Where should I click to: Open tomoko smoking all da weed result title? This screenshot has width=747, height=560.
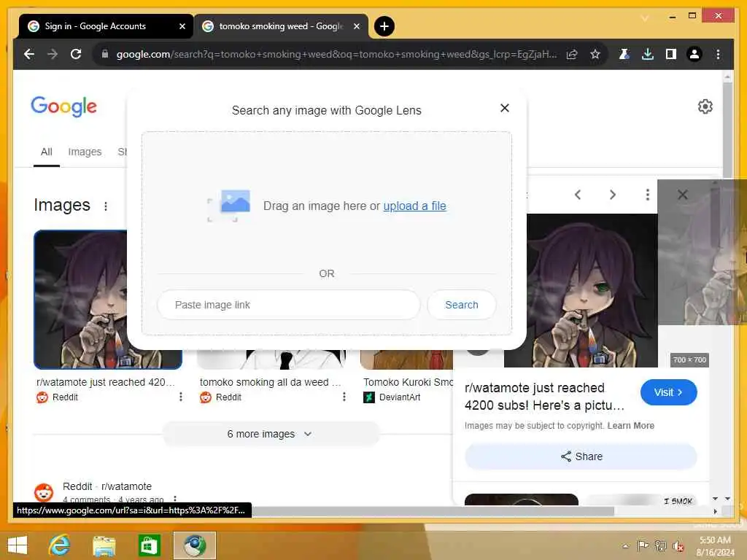(270, 382)
